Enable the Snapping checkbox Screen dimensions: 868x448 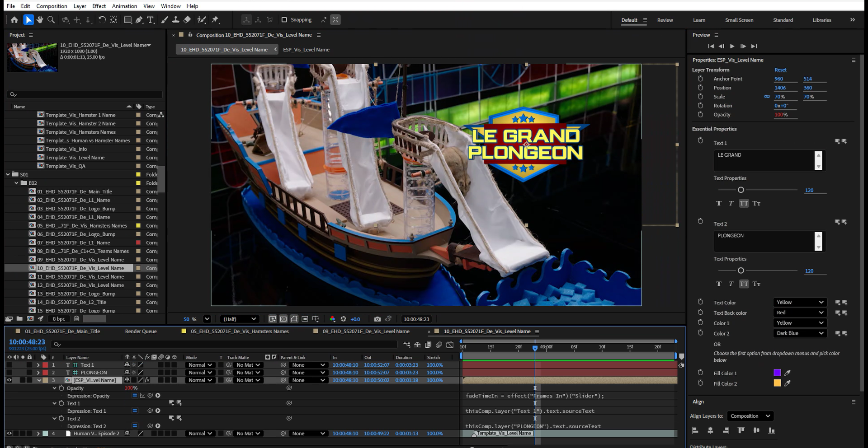coord(284,20)
